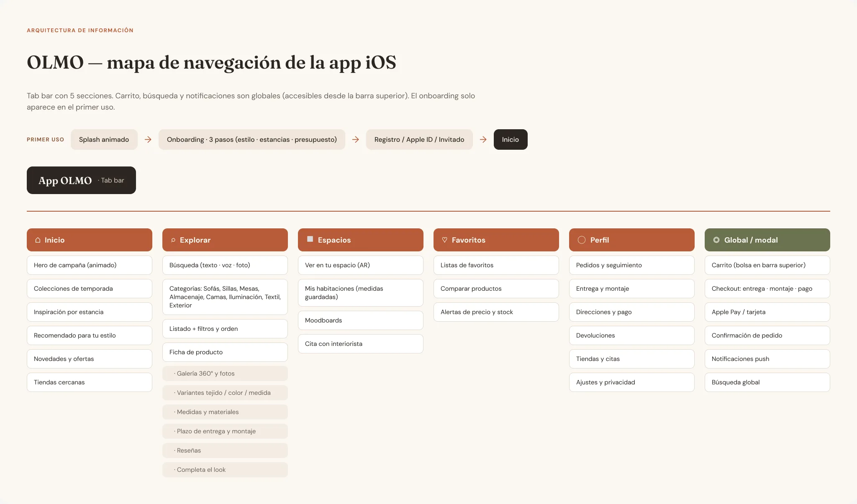Open the Global / modal column header
Viewport: 857px width, 504px height.
tap(767, 240)
